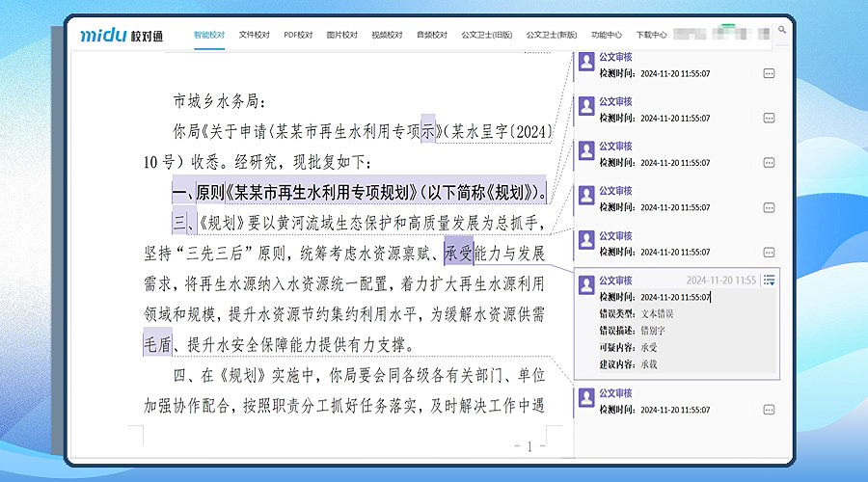Click the search magnifier icon in header
Screen dimensions: 868x482
781,29
